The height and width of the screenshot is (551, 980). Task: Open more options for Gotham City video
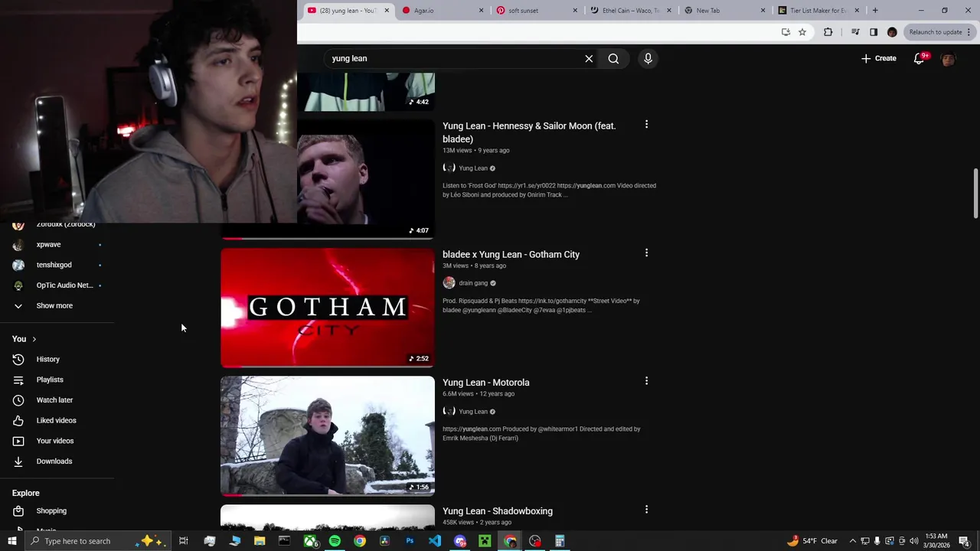pos(646,253)
